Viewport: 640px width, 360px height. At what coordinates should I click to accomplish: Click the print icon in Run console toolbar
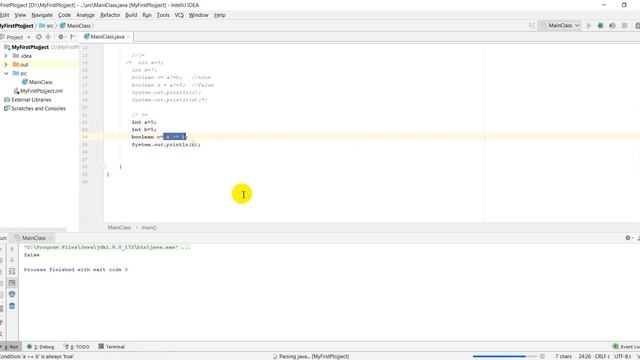tap(12, 294)
